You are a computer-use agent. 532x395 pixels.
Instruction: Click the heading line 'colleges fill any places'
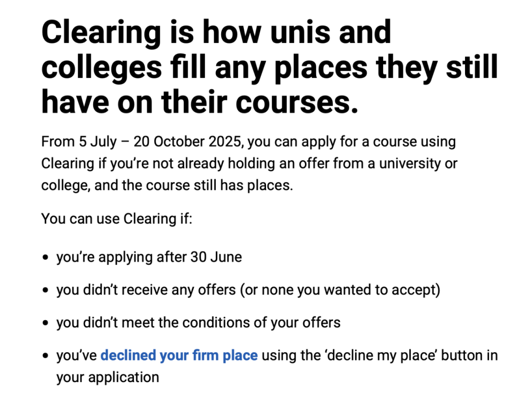(x=269, y=68)
